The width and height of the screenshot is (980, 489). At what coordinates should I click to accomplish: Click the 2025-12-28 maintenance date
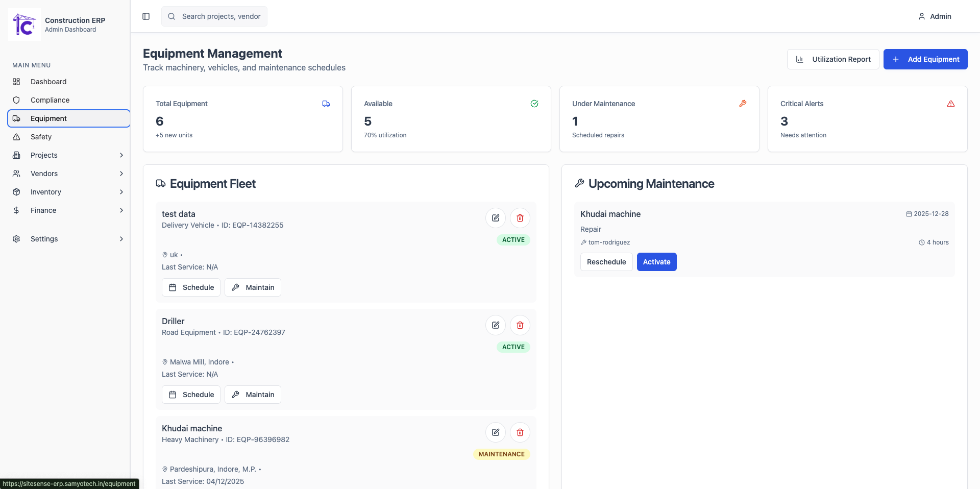(931, 214)
